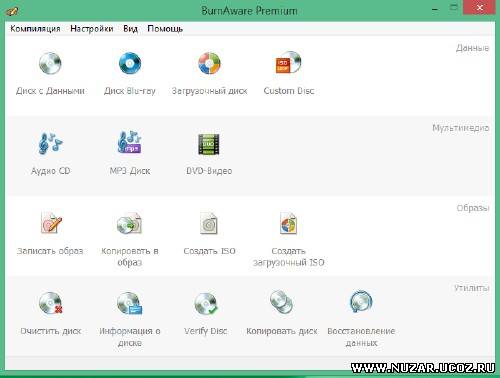Click the Загрузочный диск label text
The image size is (500, 378).
(209, 91)
